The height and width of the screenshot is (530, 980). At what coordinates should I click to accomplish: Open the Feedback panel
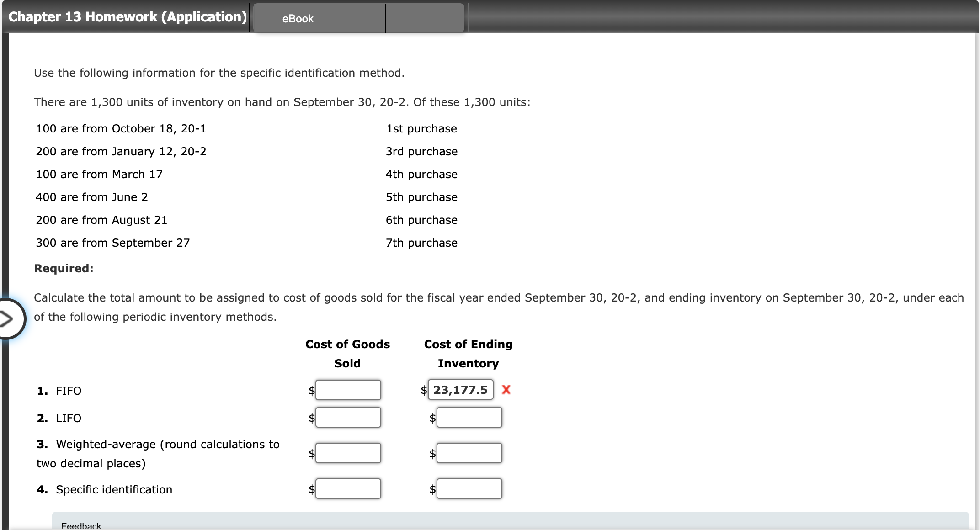(x=81, y=525)
